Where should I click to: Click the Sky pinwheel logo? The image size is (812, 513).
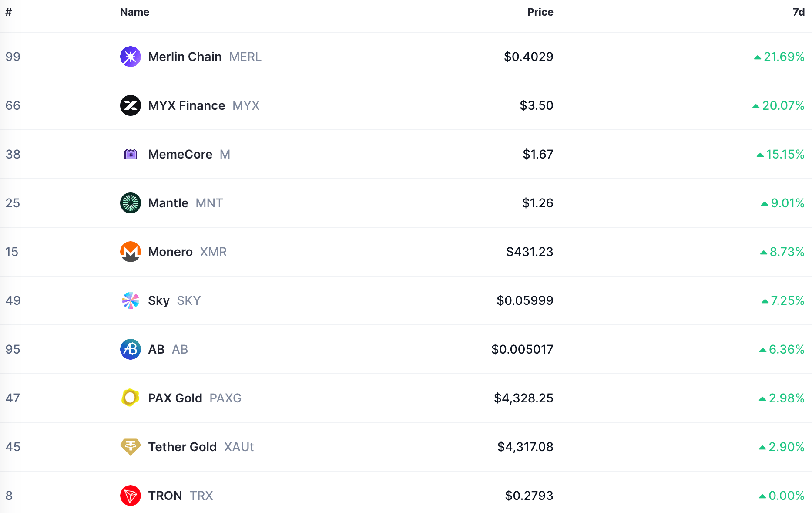(x=130, y=300)
